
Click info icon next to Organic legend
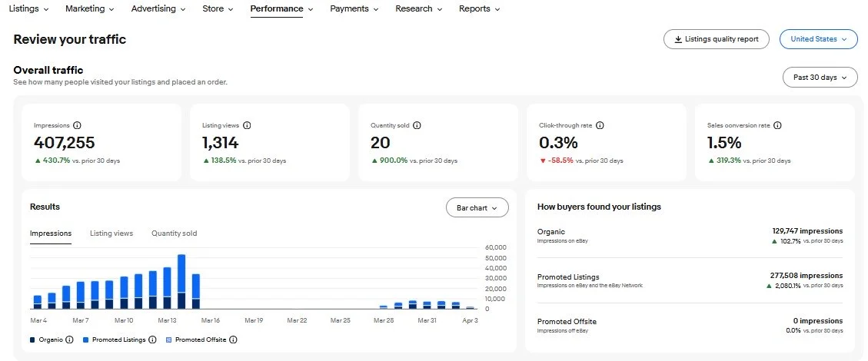[69, 339]
